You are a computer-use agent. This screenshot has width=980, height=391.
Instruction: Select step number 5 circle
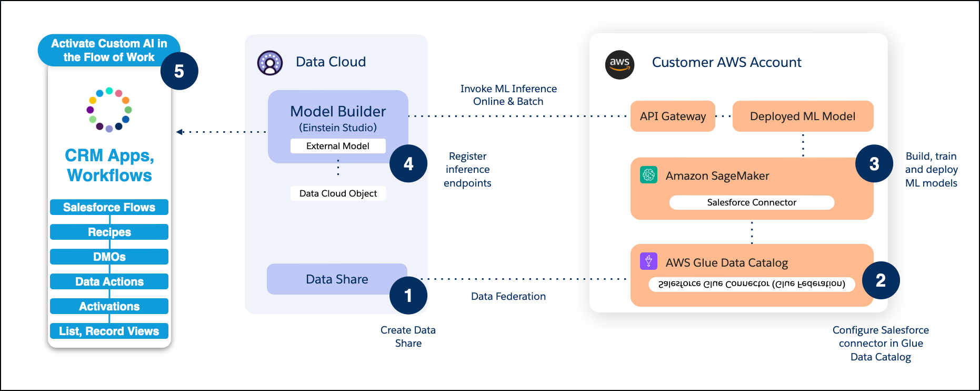[x=179, y=71]
